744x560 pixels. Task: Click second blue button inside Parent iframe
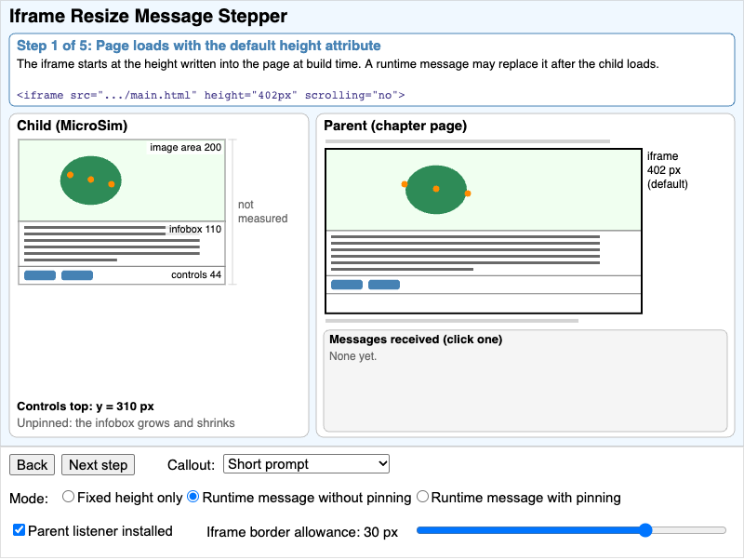click(x=384, y=285)
